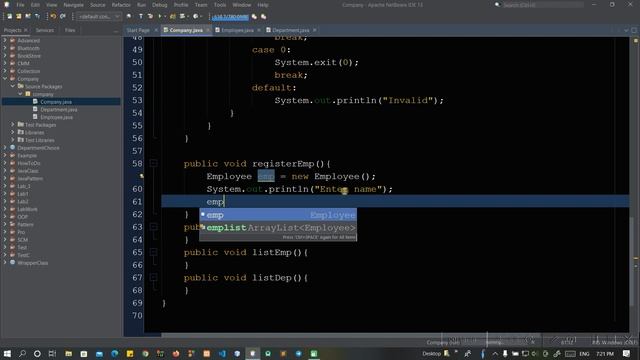
Task: Expand the Test Libraries folder
Action: pos(13,140)
